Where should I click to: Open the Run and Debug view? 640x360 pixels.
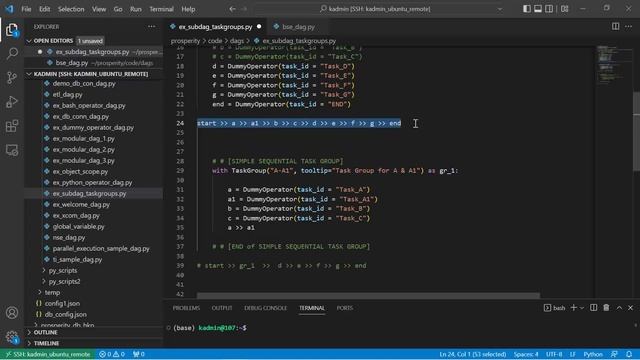click(x=12, y=102)
